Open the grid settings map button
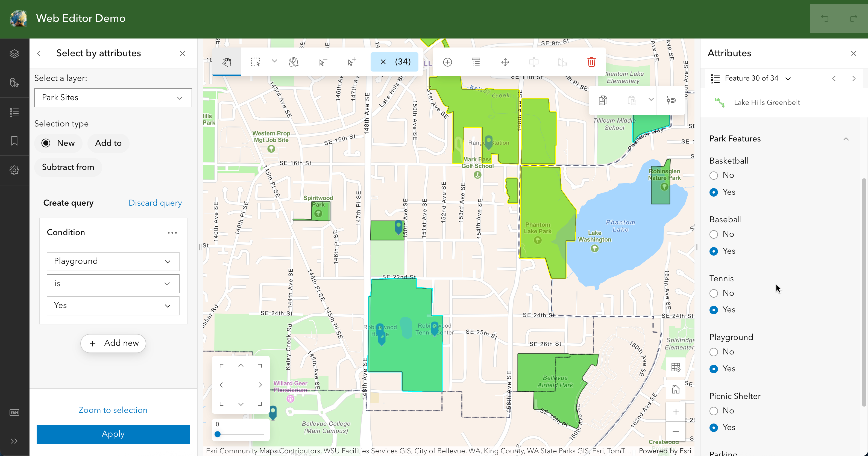The image size is (868, 456). tap(676, 367)
